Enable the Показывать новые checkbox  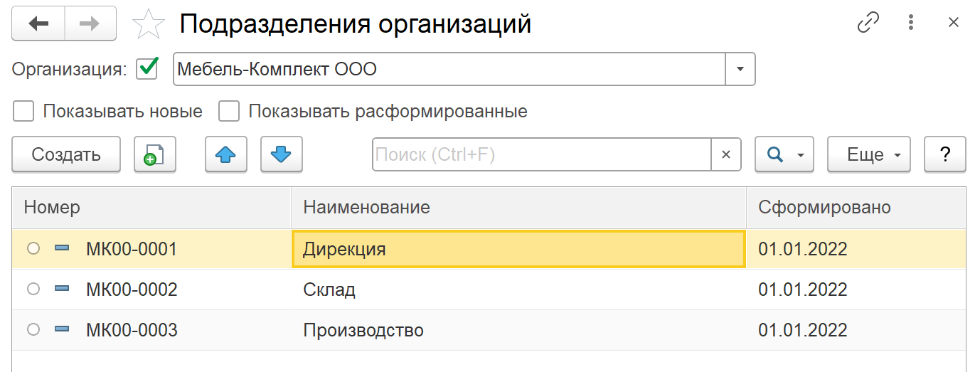pos(23,112)
